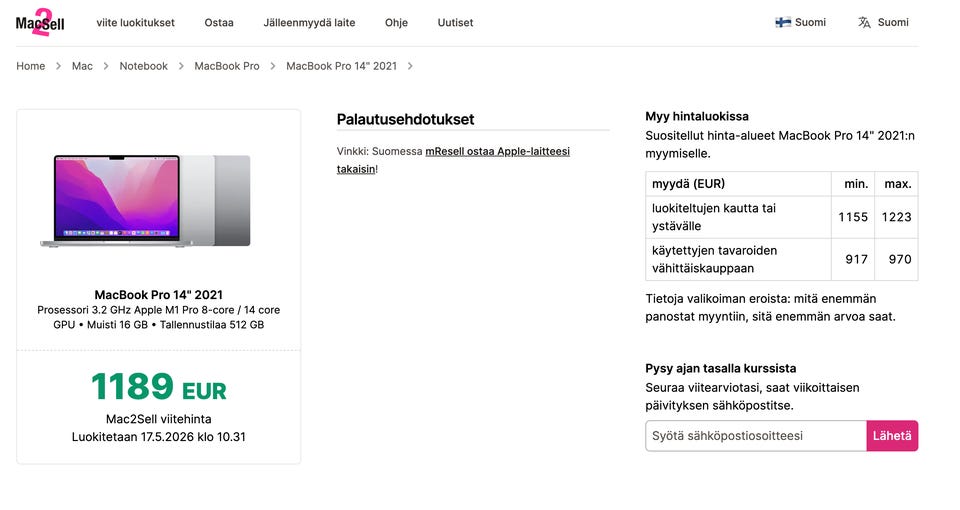This screenshot has width=960, height=510.
Task: Click the min. column header
Action: pos(853,184)
